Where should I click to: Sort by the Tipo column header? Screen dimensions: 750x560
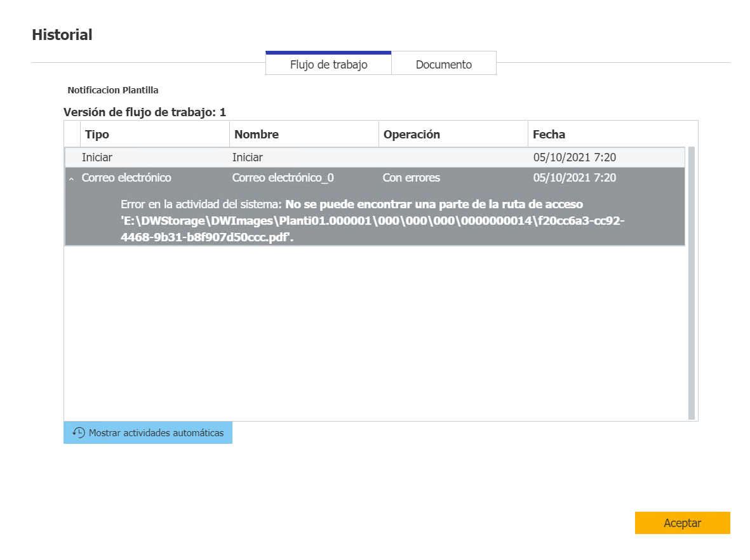(x=97, y=134)
